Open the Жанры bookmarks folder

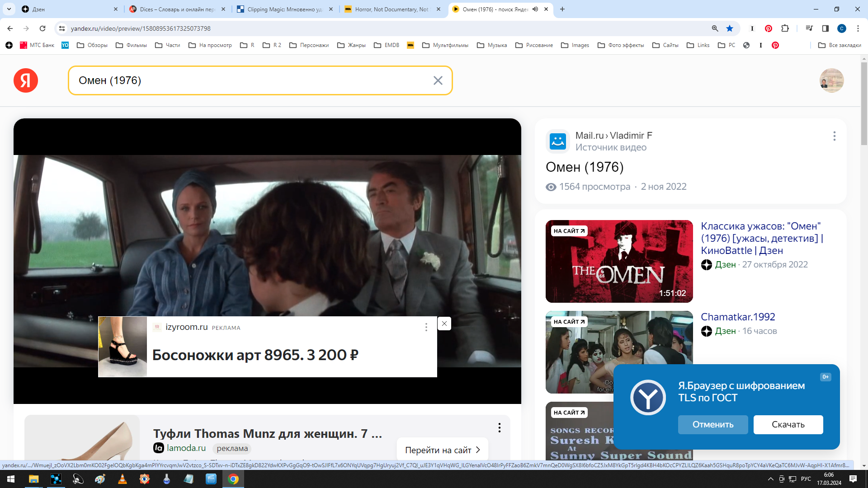point(351,45)
